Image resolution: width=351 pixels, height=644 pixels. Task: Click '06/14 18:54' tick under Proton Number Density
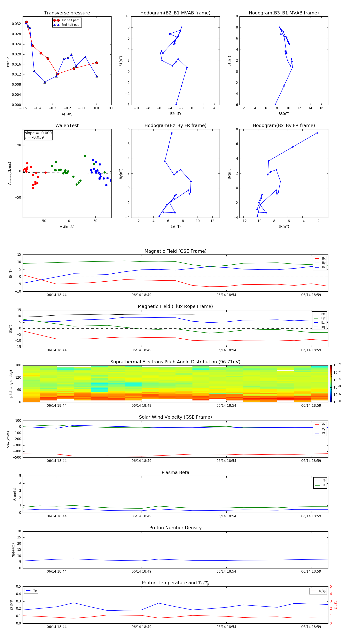click(226, 571)
